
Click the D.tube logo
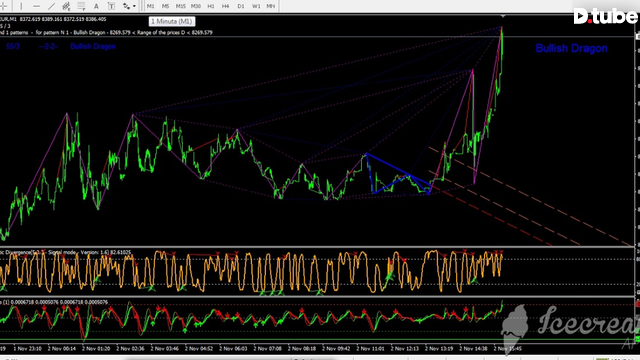coord(605,16)
